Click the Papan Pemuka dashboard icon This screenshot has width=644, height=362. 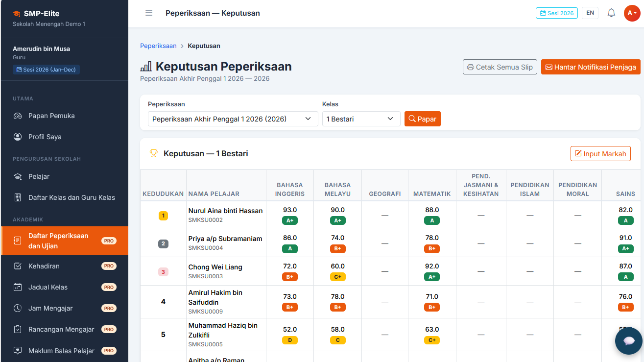tap(18, 116)
